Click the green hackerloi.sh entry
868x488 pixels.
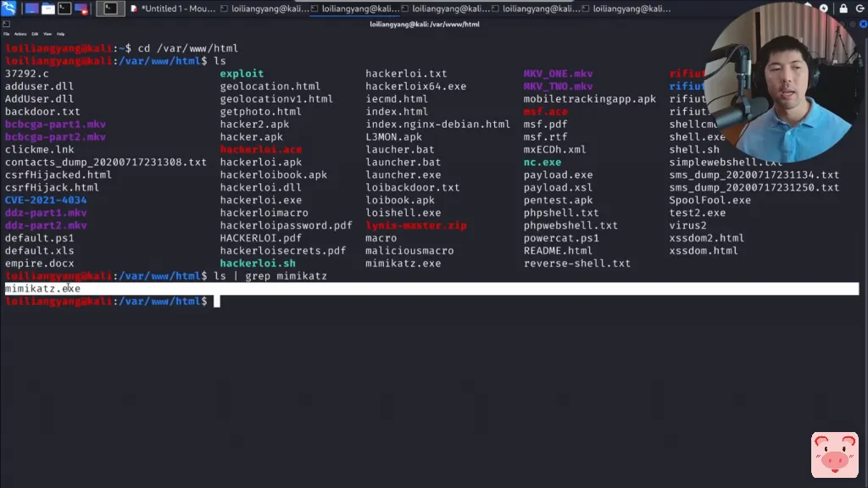[x=258, y=263]
